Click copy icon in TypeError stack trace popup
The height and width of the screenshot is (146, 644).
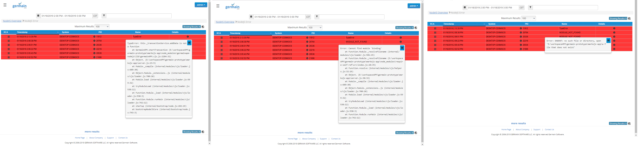click(189, 43)
